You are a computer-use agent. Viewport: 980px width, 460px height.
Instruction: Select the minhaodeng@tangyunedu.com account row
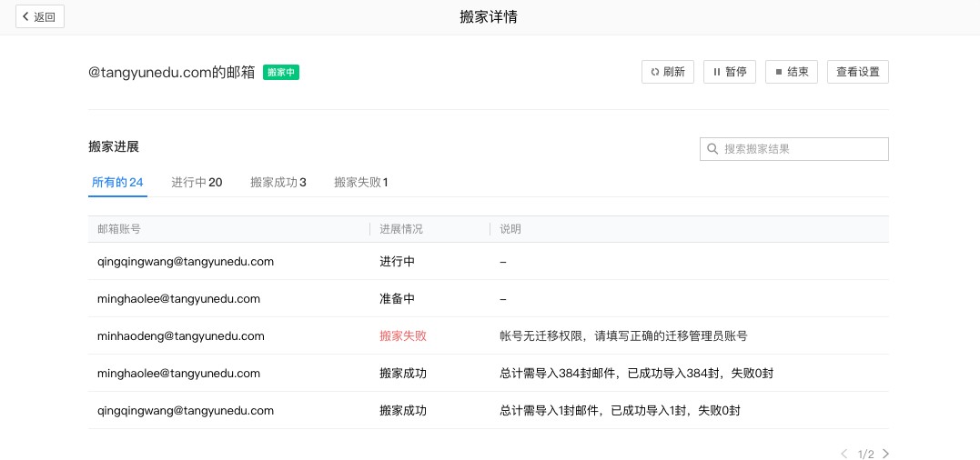[181, 335]
